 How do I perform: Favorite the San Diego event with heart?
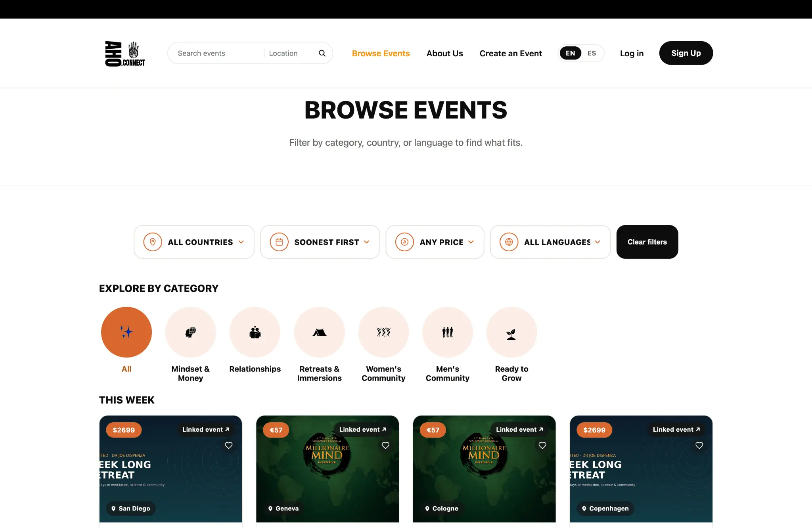(x=229, y=445)
